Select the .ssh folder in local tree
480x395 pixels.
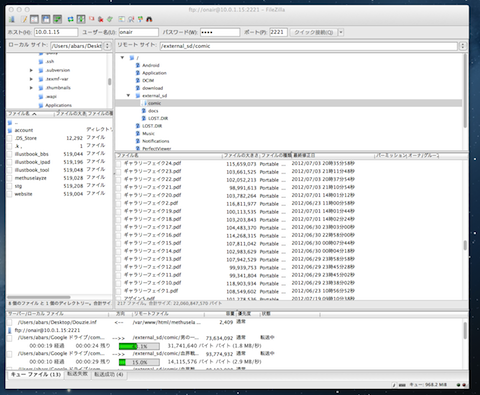coord(50,62)
